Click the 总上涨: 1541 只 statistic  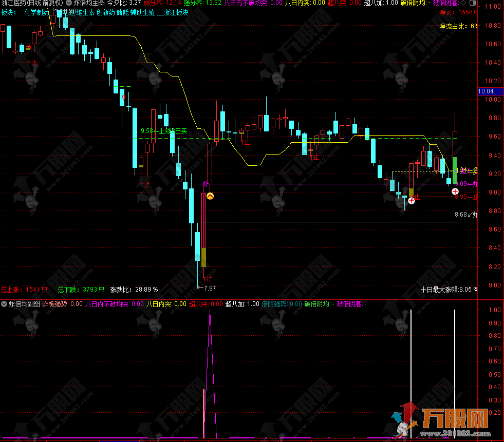click(x=24, y=290)
